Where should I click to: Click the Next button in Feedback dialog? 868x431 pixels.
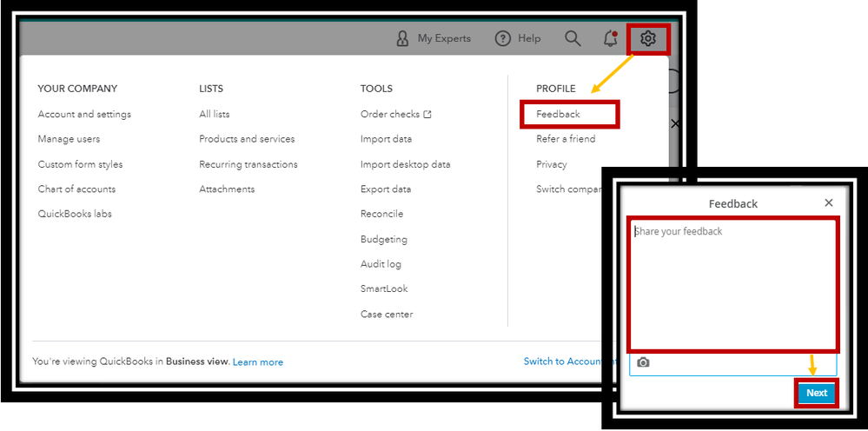(x=817, y=393)
